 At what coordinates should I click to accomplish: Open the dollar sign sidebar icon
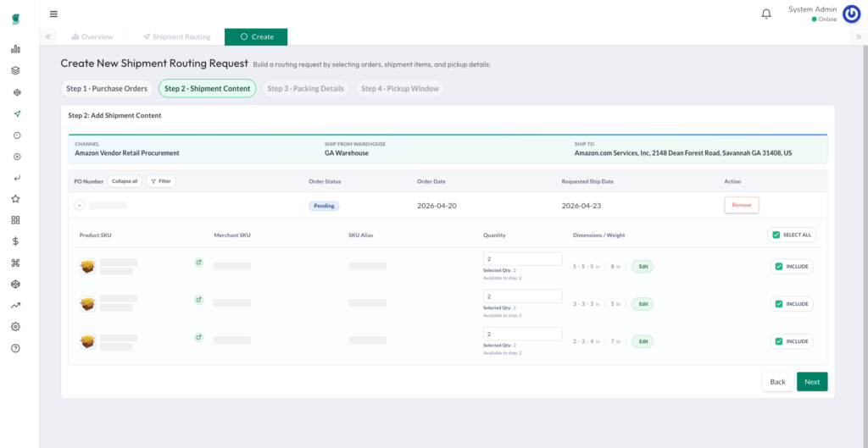[x=15, y=241]
